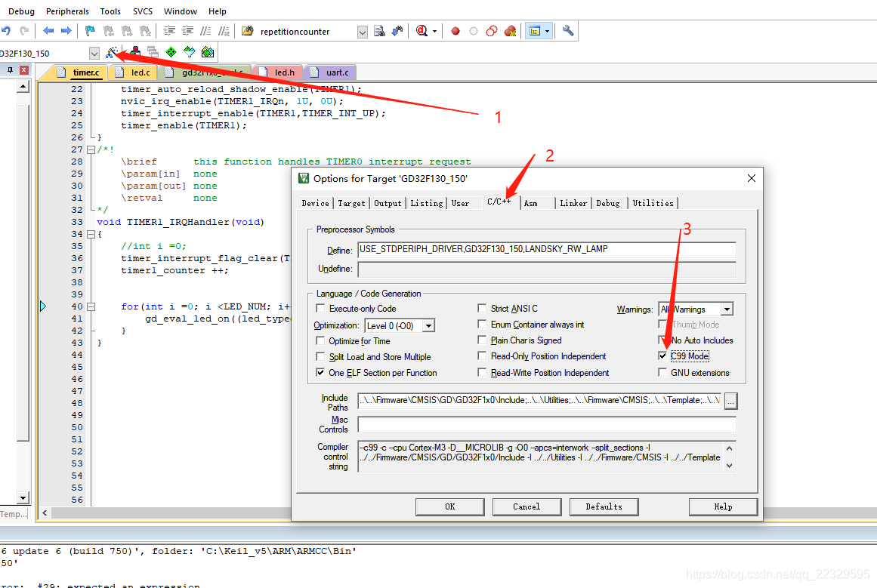
Task: Click the document search icon after repetitioncounter
Action: pyautogui.click(x=379, y=31)
